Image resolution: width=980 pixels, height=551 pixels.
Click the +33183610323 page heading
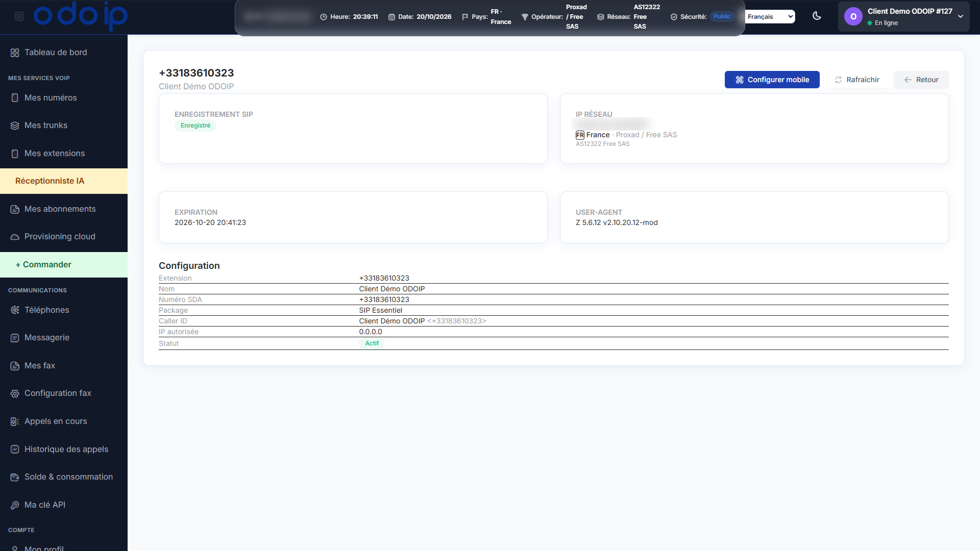[197, 73]
